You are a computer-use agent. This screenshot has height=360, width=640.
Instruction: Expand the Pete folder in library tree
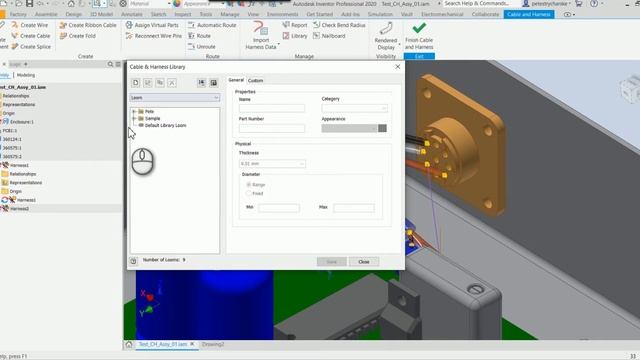(134, 111)
